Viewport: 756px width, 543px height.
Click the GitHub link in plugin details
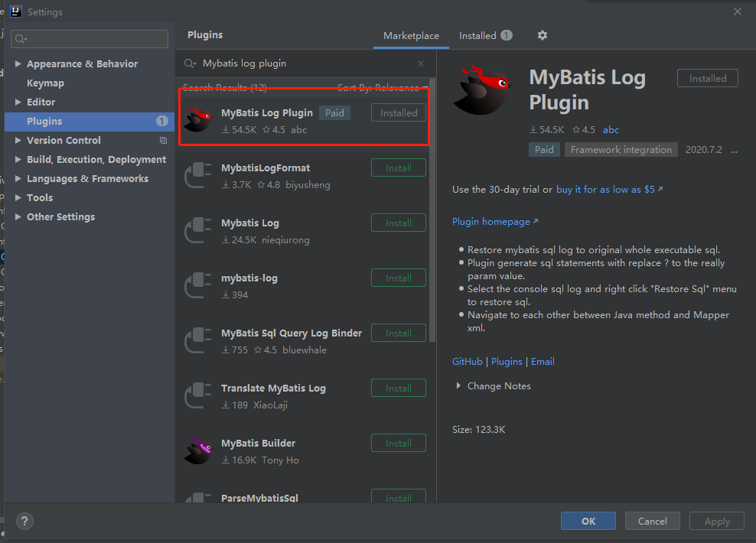tap(467, 361)
